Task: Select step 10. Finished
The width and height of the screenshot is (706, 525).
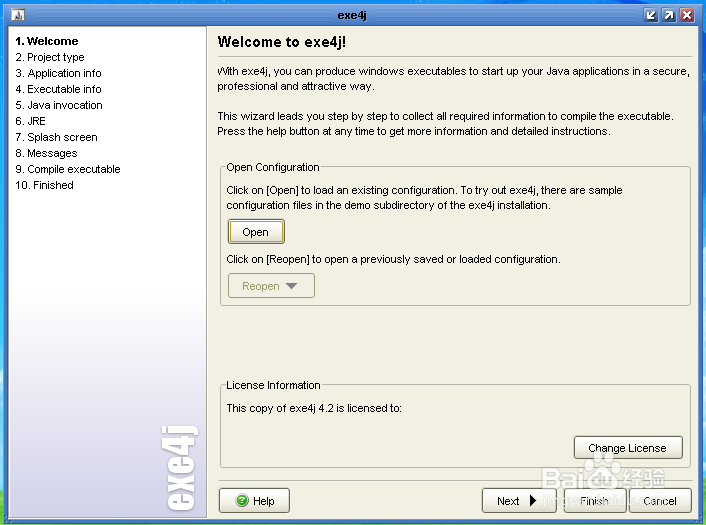Action: click(45, 185)
